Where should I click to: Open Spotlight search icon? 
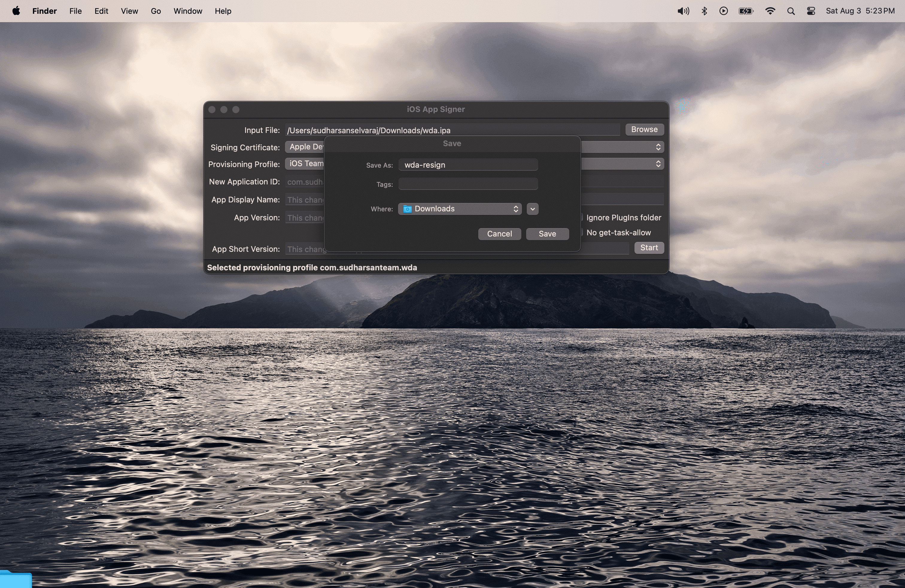click(x=791, y=11)
